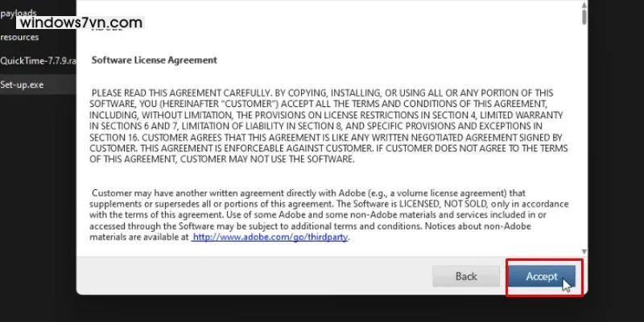The height and width of the screenshot is (322, 644).
Task: Select the QuickTime-7.7.9.rar file
Action: click(x=38, y=61)
